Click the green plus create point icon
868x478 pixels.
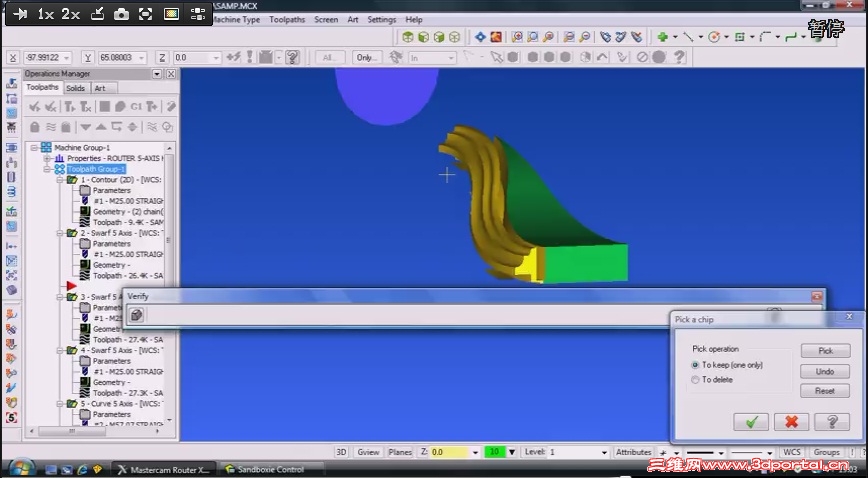[663, 37]
